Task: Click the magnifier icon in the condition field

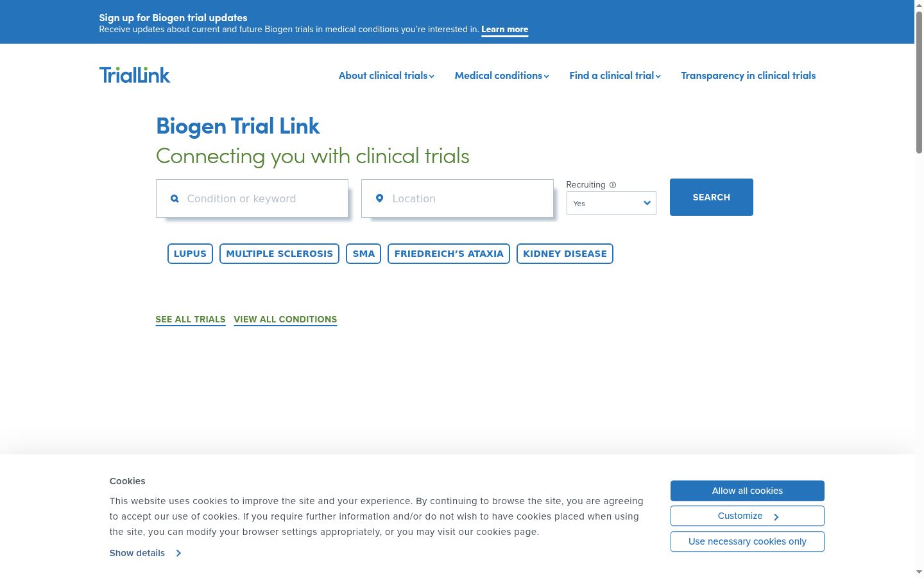Action: click(175, 199)
